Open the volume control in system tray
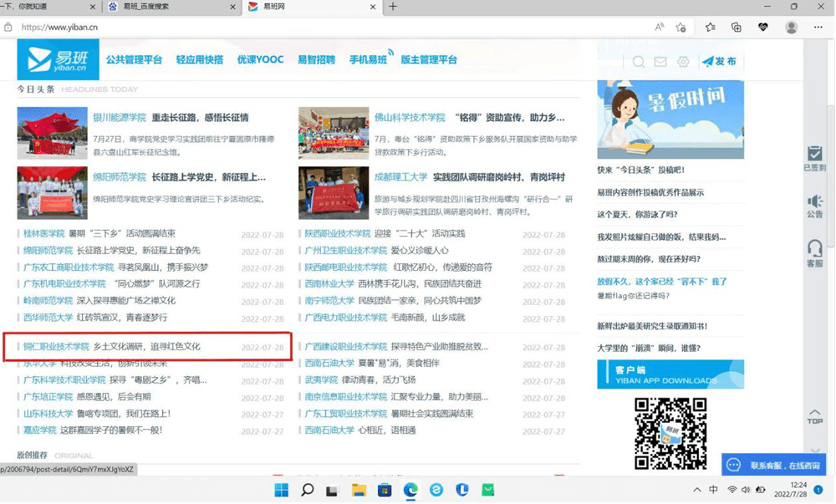This screenshot has height=504, width=836. [746, 490]
